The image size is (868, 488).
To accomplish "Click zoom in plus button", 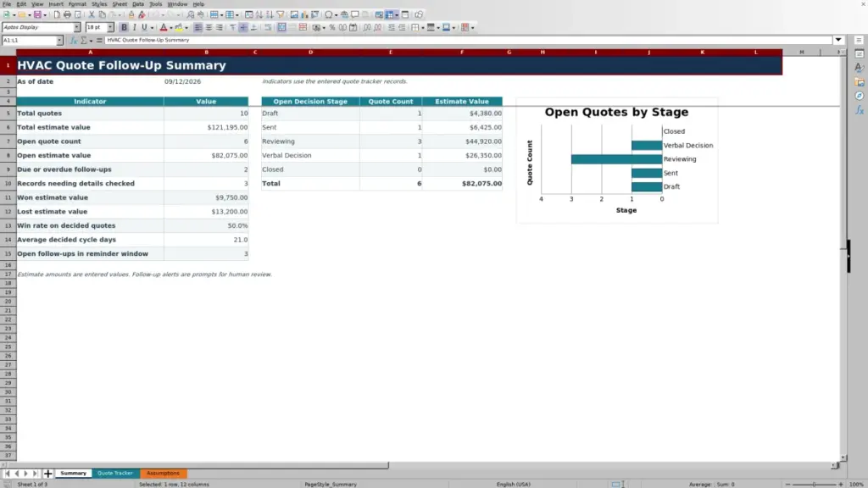I will tap(840, 484).
